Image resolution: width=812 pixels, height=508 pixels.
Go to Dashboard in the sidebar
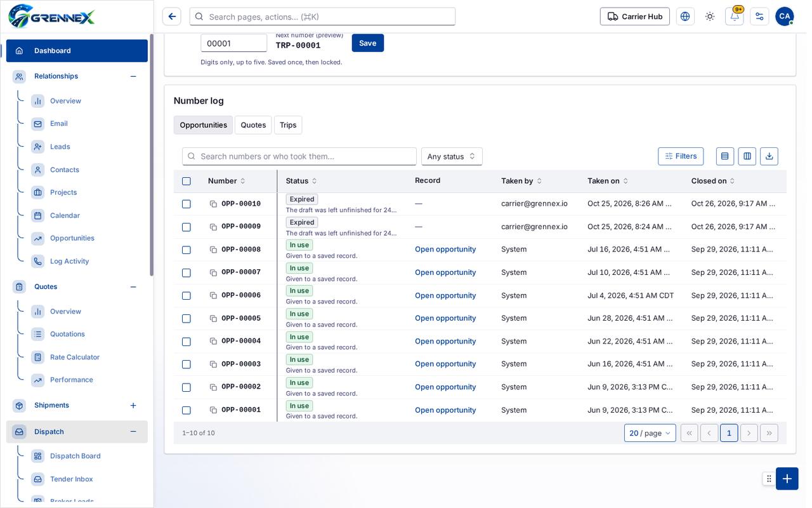pyautogui.click(x=77, y=51)
